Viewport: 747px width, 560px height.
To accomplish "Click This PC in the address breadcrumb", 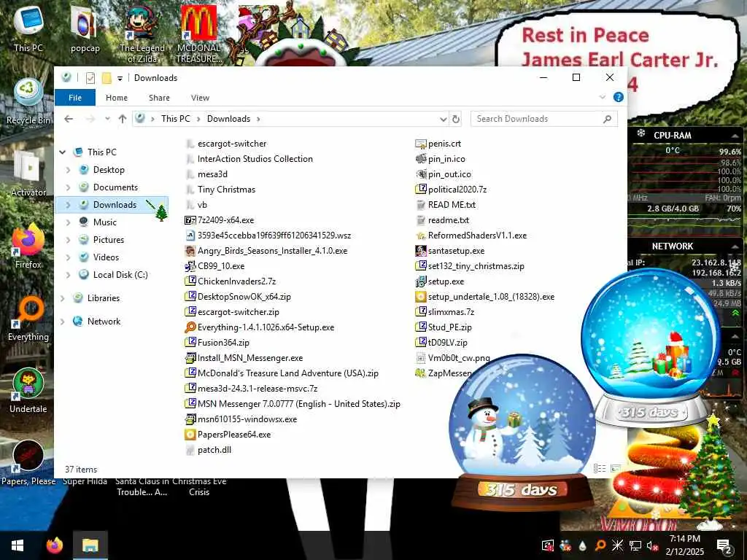I will click(x=175, y=119).
